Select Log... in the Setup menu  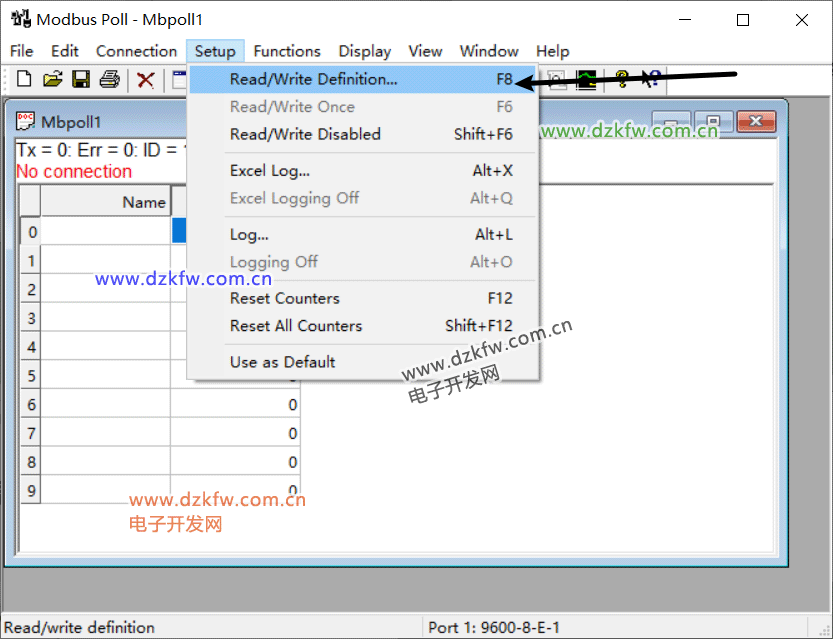click(x=249, y=235)
